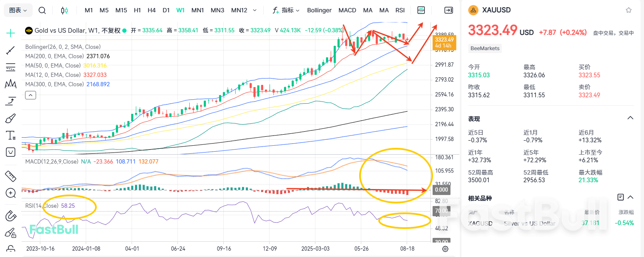
Task: Open the zoom-in magnifier tool
Action: point(10,193)
